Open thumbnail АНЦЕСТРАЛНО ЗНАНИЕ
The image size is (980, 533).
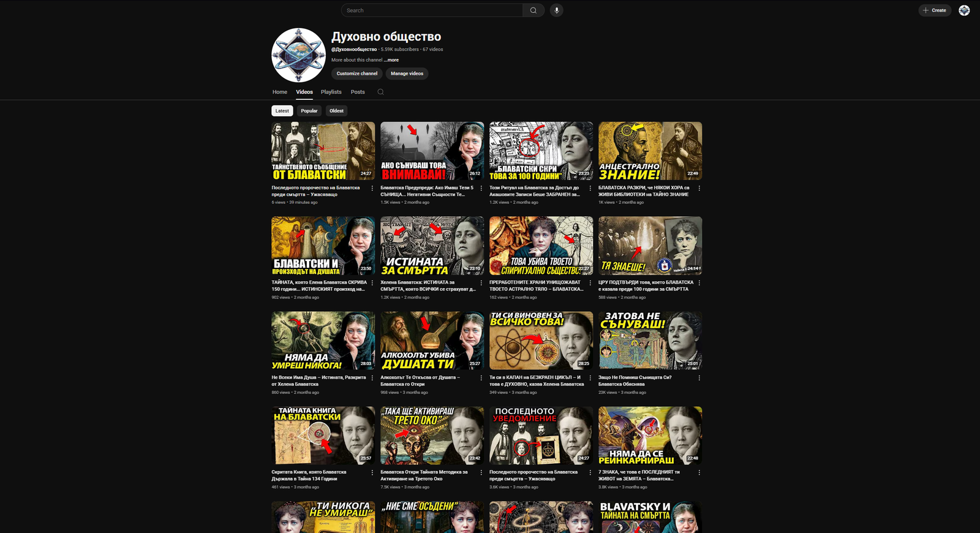tap(650, 151)
